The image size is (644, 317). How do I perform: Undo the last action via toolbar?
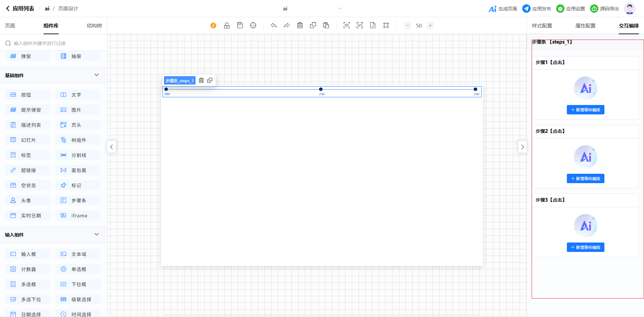tap(274, 25)
